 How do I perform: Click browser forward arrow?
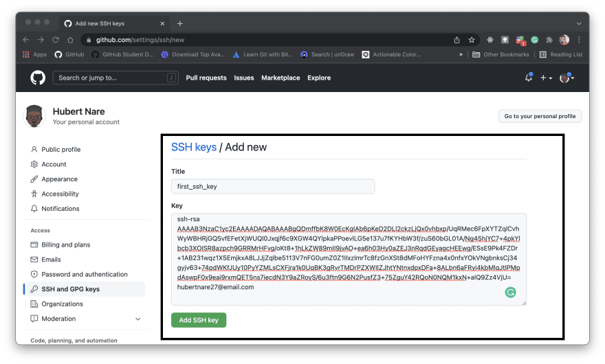tap(41, 40)
